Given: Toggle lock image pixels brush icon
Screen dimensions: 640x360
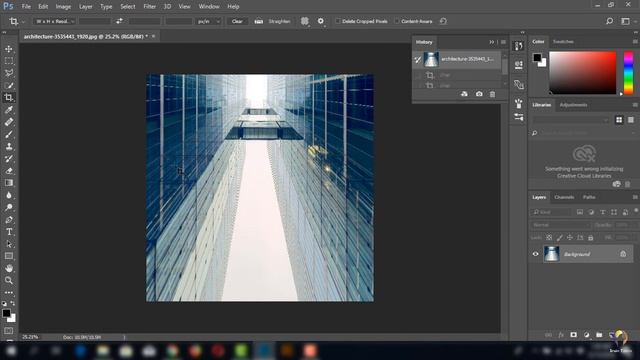Looking at the screenshot, I should coord(560,238).
